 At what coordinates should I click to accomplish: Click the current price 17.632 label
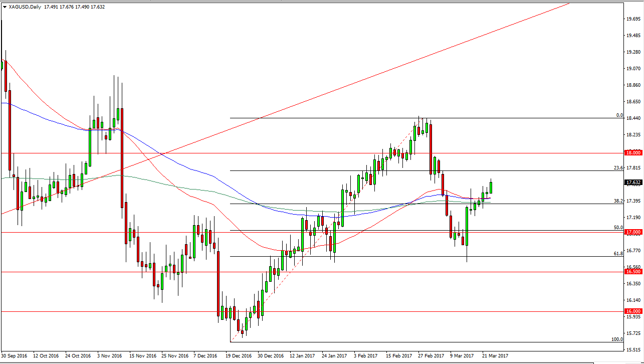[x=633, y=183]
